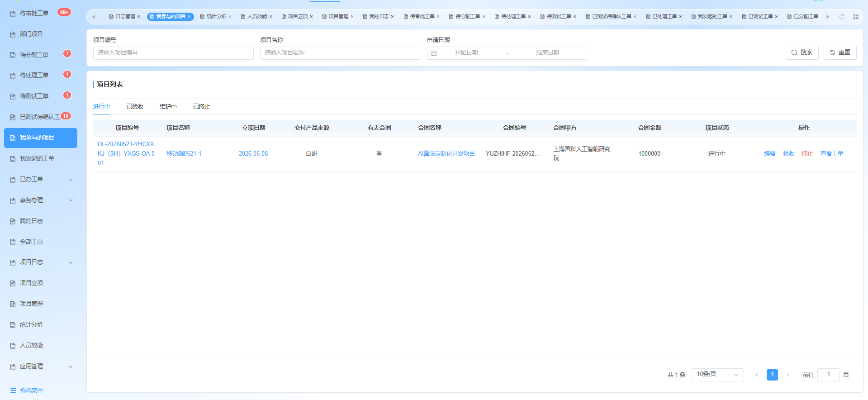Click the 折叠菜单 collapse menu icon

(x=13, y=390)
